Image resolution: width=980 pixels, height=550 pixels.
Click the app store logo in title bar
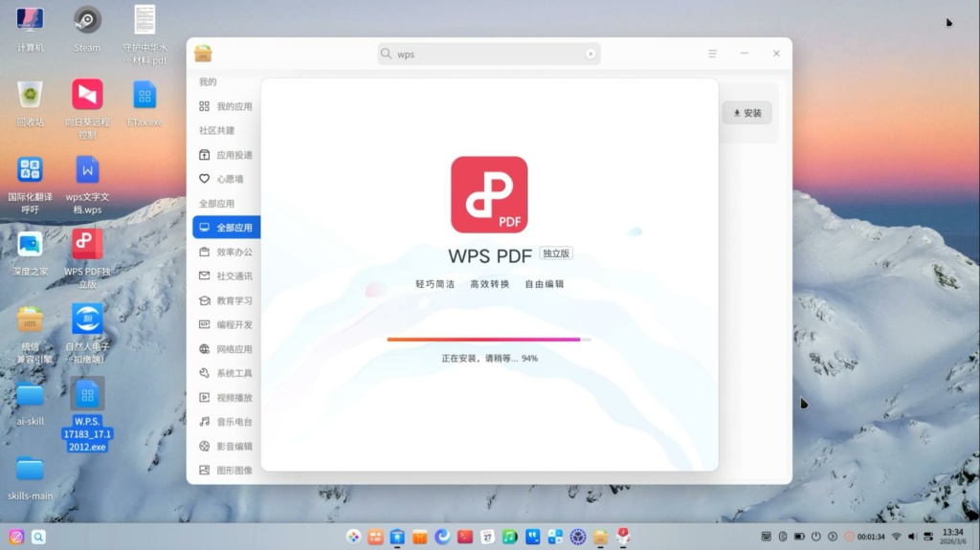(203, 54)
